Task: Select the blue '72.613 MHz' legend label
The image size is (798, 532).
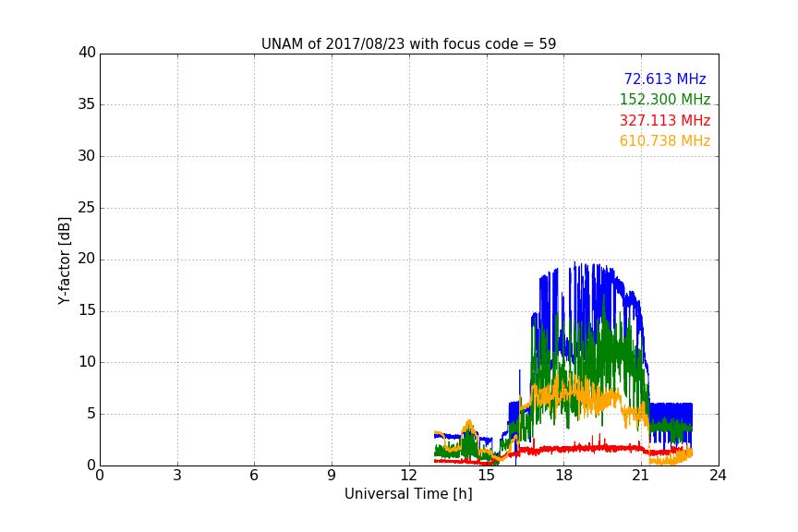Action: [665, 79]
